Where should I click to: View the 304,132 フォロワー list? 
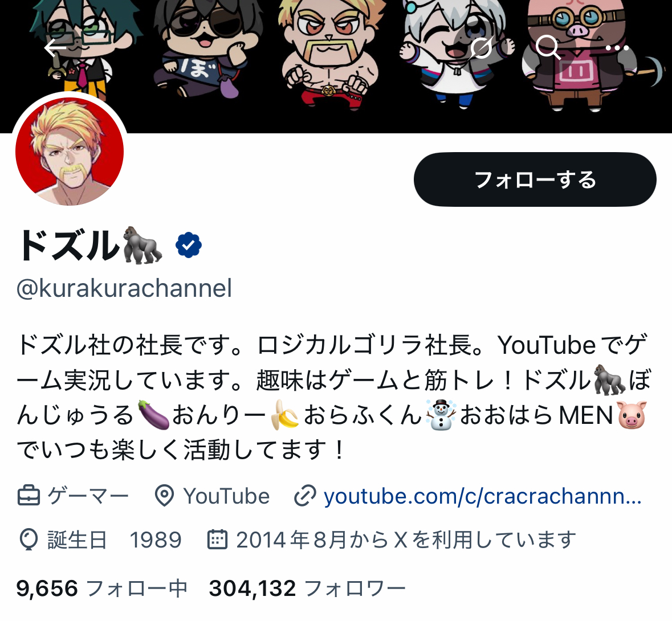307,589
